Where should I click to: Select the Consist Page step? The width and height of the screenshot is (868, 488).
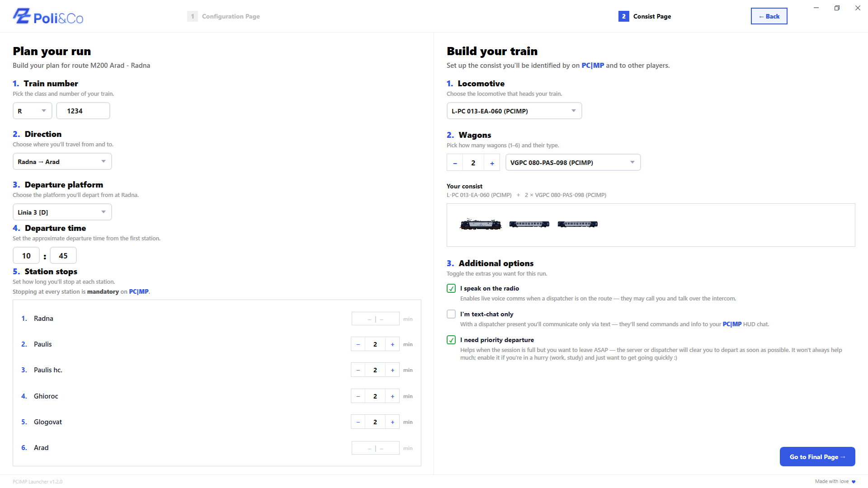click(x=645, y=16)
